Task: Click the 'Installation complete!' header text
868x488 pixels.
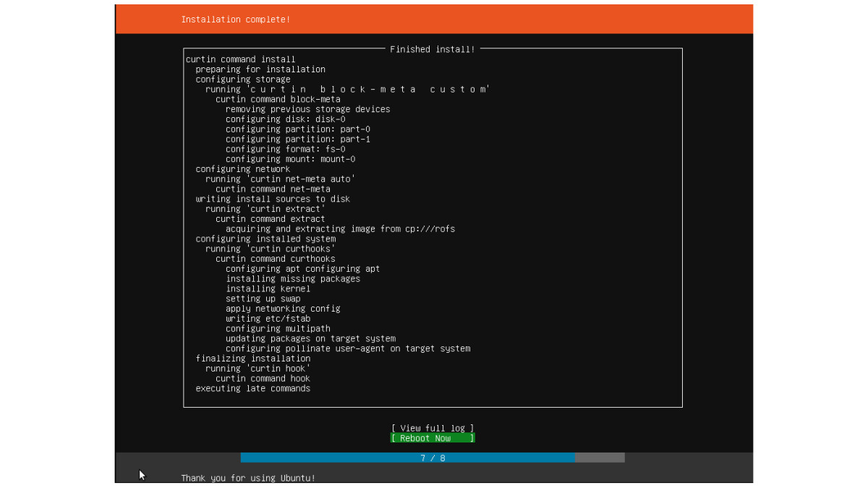Action: (236, 20)
